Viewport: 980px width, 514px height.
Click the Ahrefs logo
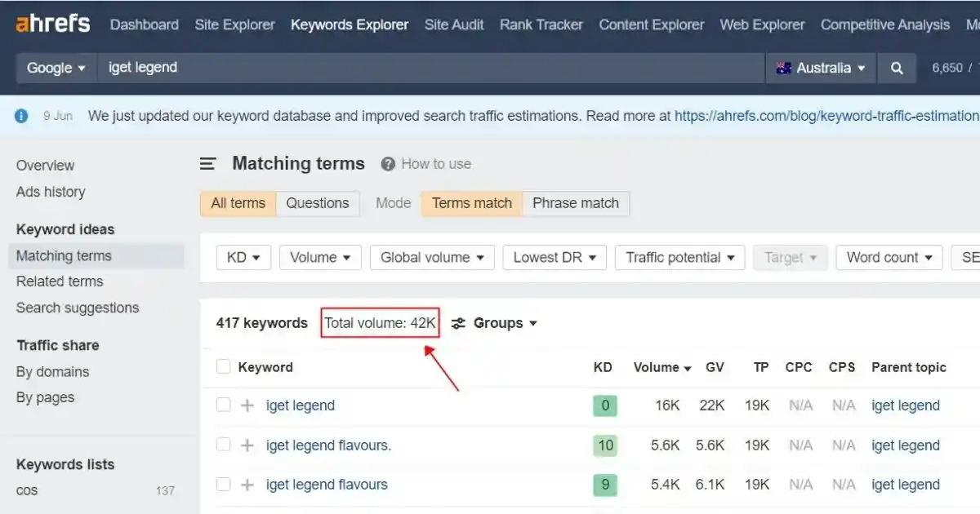pos(53,24)
